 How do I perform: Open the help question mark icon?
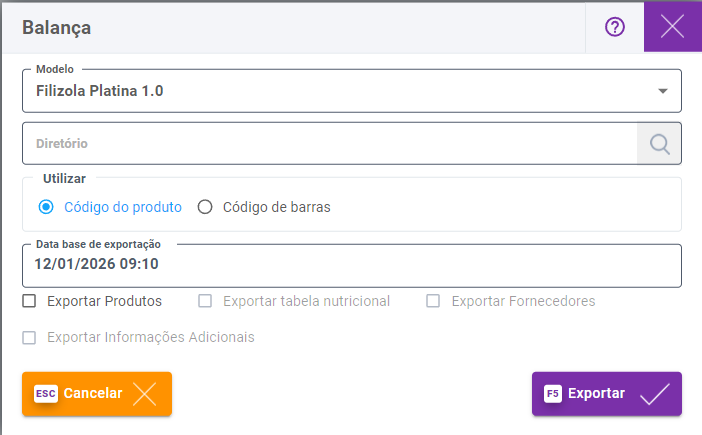615,27
